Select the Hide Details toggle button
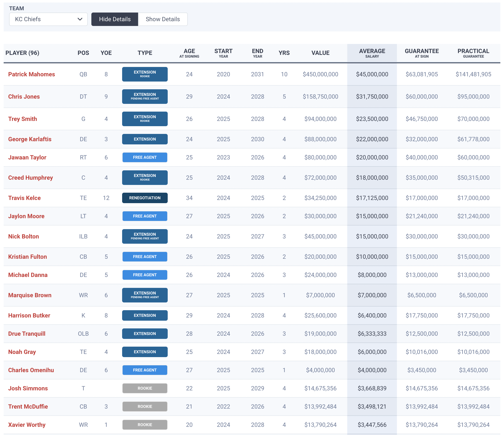The width and height of the screenshot is (504, 435). [115, 19]
